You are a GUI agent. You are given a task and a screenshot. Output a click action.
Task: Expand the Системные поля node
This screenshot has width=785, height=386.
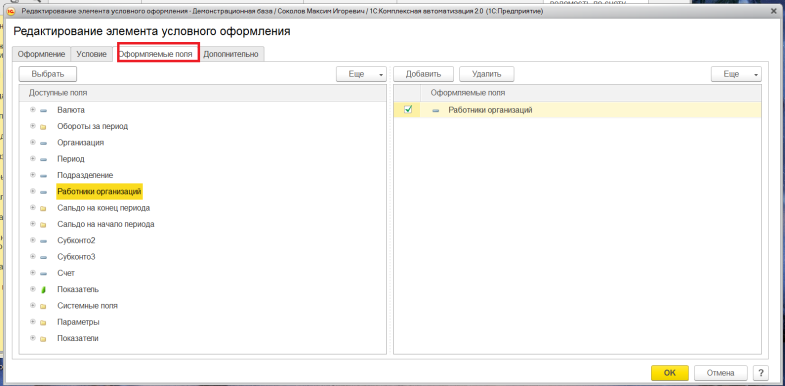click(33, 305)
